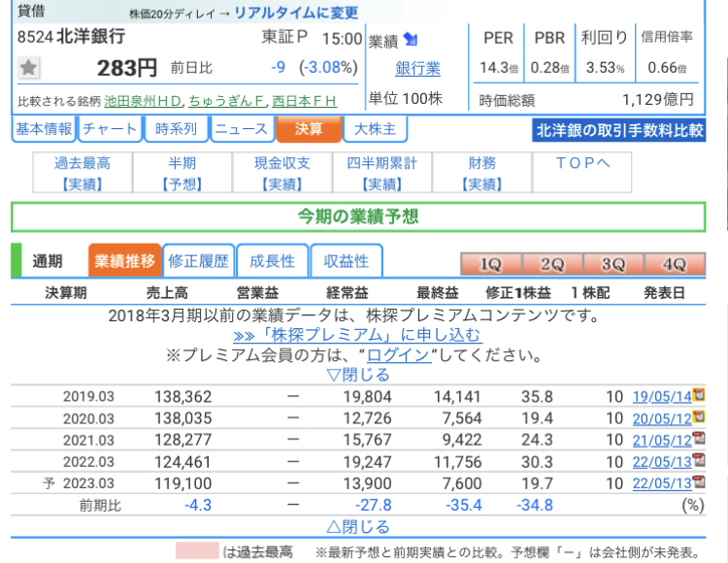This screenshot has height=563, width=728.
Task: Click 119,100 forecast sales for 2023.03
Action: 182,483
